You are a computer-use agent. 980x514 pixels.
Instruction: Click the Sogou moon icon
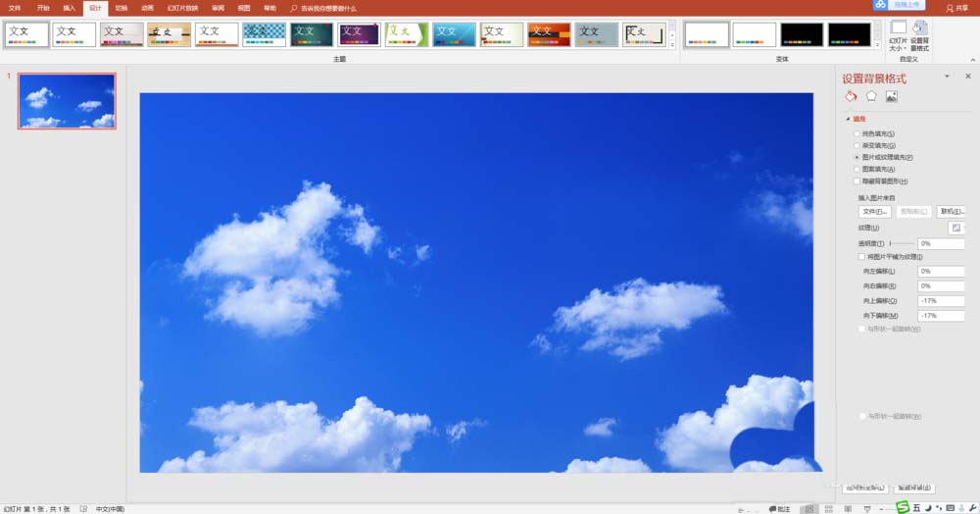928,508
